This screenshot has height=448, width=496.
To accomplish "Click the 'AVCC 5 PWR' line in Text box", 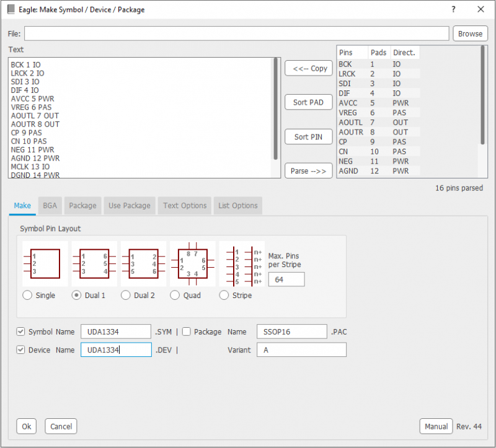I will (32, 99).
